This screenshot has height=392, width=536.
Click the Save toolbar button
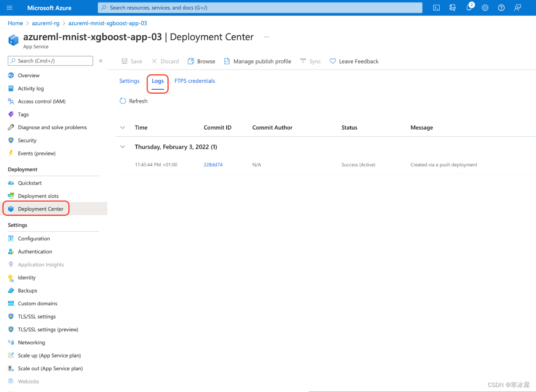pyautogui.click(x=132, y=61)
